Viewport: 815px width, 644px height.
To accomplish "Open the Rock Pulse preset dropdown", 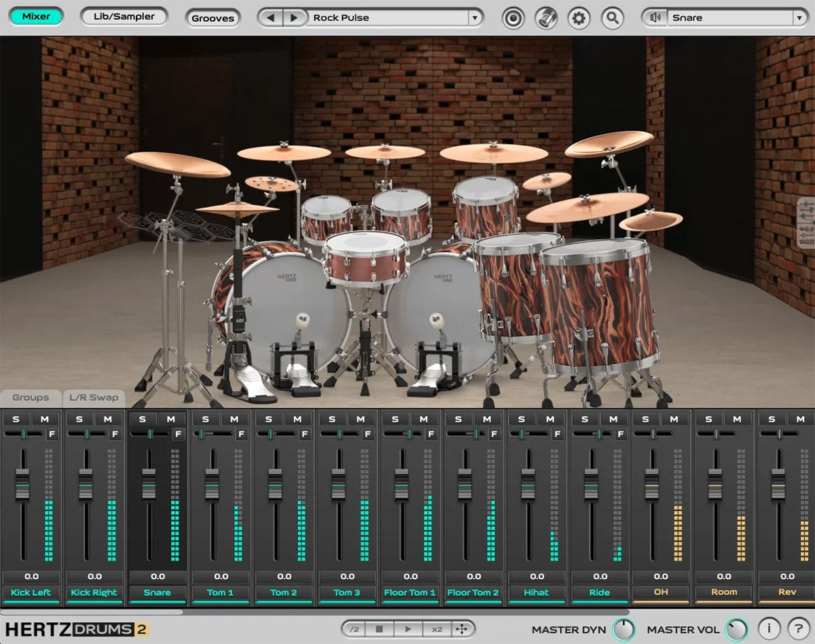I will click(474, 18).
